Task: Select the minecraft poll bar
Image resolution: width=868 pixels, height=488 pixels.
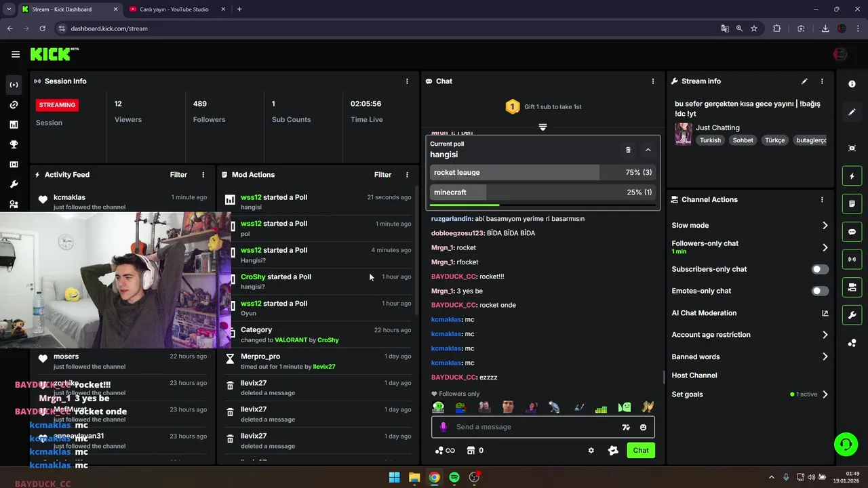Action: pyautogui.click(x=542, y=192)
